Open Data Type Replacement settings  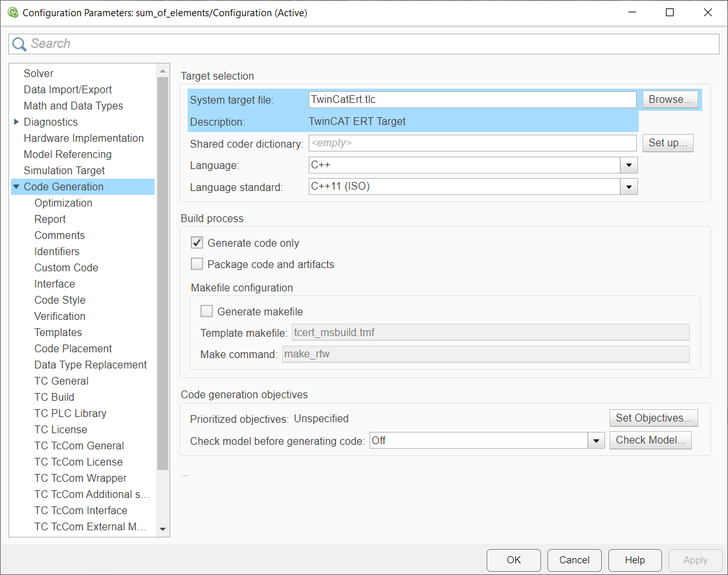point(91,365)
